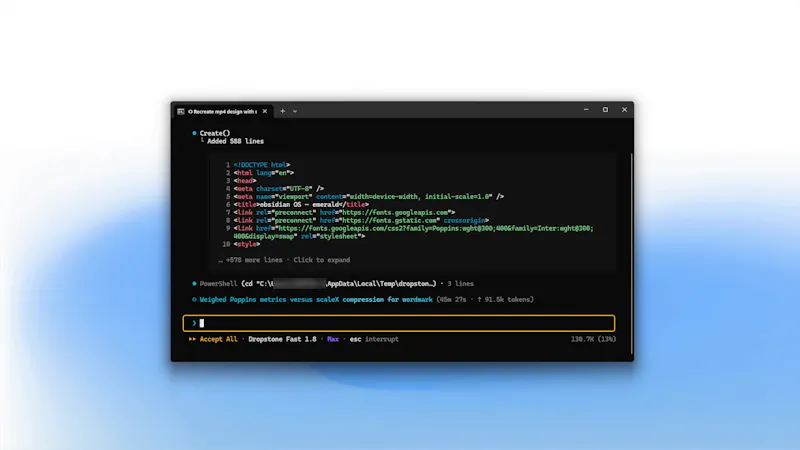The height and width of the screenshot is (450, 800).
Task: Click '+578 more lines · Click to expand'
Action: pyautogui.click(x=285, y=260)
